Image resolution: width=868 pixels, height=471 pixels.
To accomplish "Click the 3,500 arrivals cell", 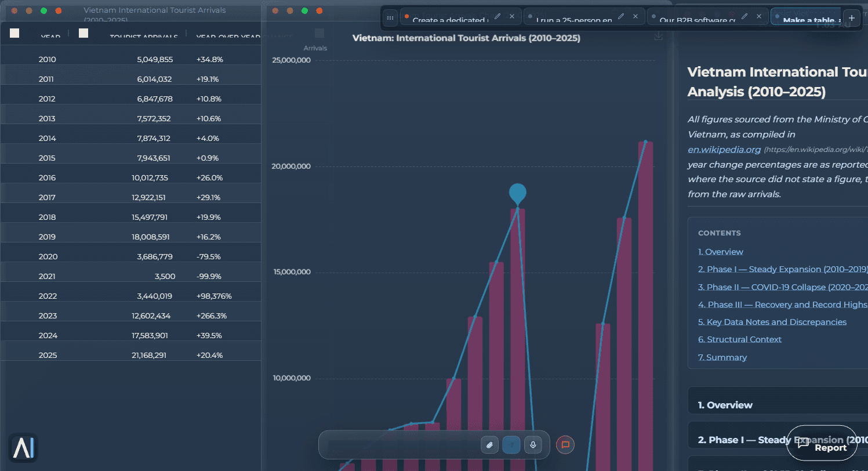I will pyautogui.click(x=165, y=276).
